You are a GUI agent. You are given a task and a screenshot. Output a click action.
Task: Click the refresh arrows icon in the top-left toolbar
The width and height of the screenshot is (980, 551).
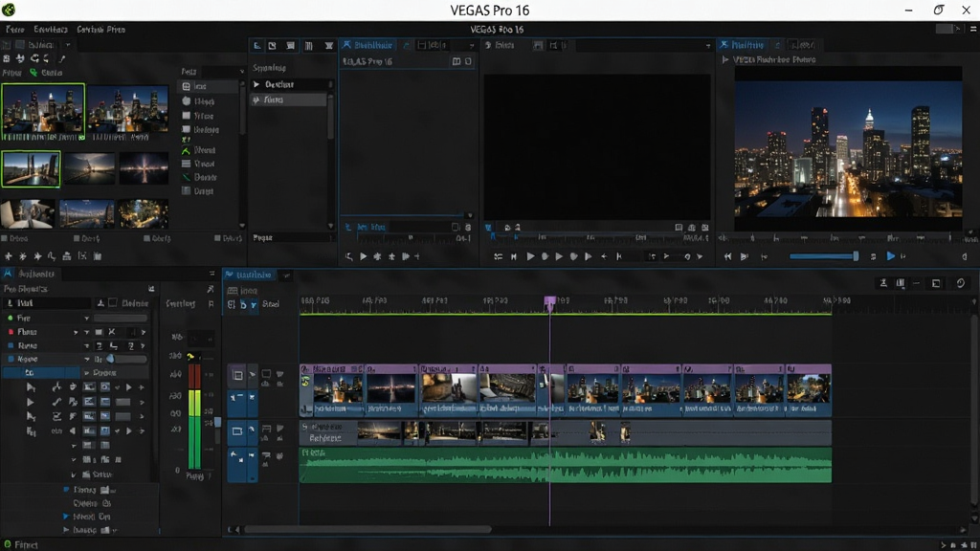pos(34,58)
